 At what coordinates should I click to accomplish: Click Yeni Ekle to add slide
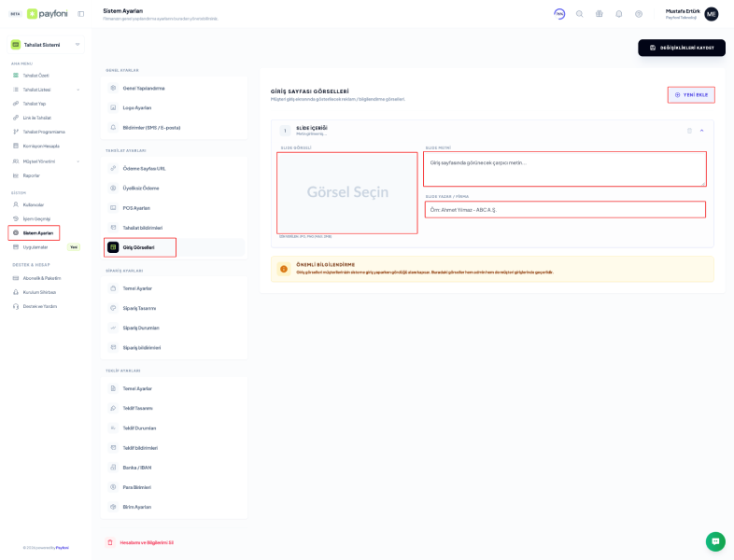[691, 95]
